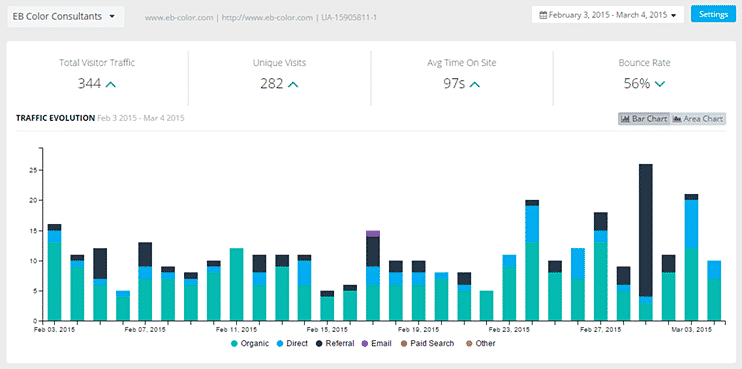Click the Mar 03, 2015 axis label
742x369 pixels.
pos(691,329)
